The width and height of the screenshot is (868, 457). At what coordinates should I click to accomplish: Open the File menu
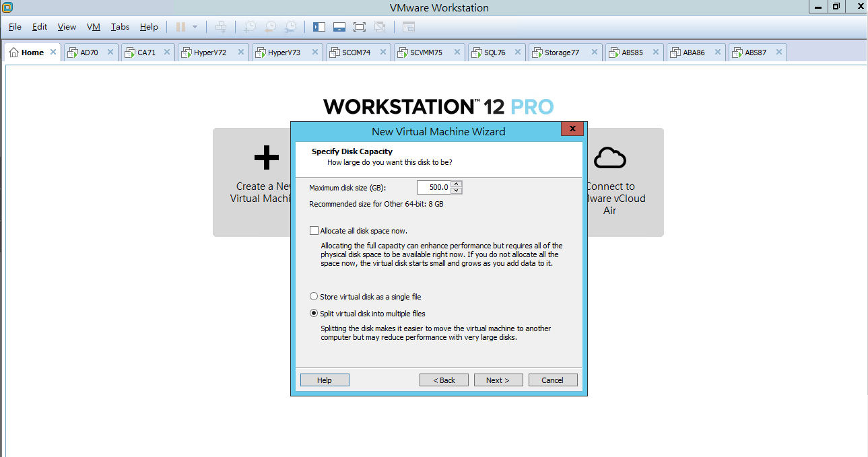pos(15,27)
